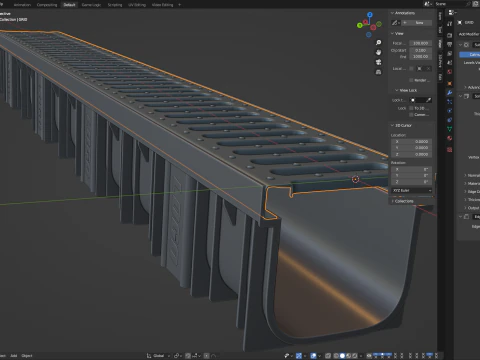Open the red World properties tab
The width and height of the screenshot is (480, 360).
pos(450,72)
